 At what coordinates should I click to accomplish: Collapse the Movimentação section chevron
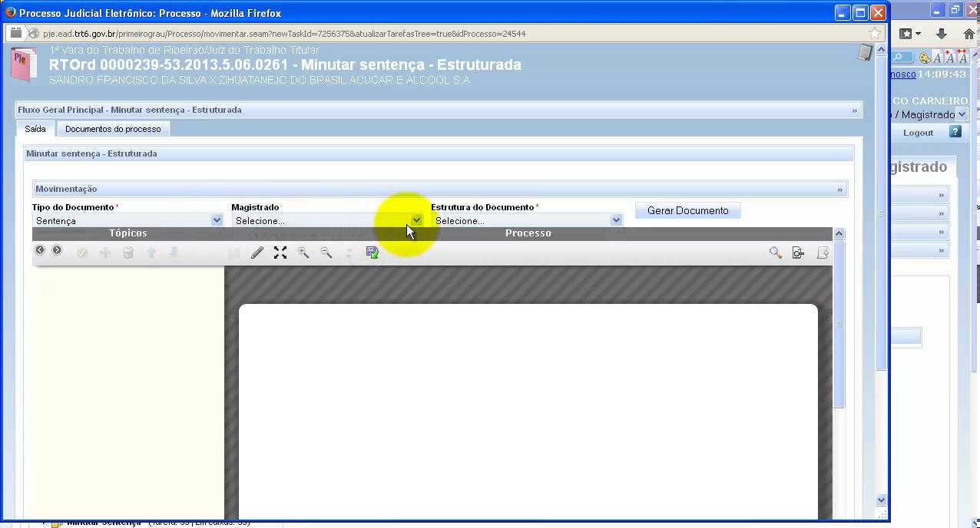[x=840, y=190]
